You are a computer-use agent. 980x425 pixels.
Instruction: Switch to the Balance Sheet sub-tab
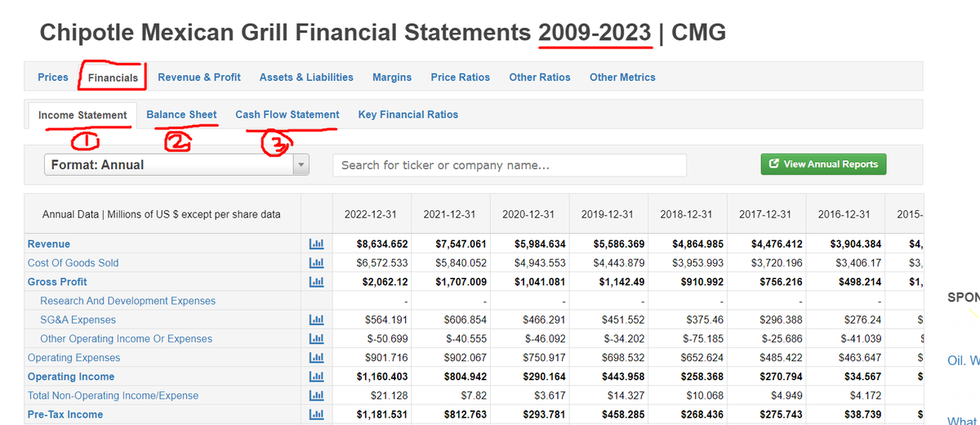(181, 114)
